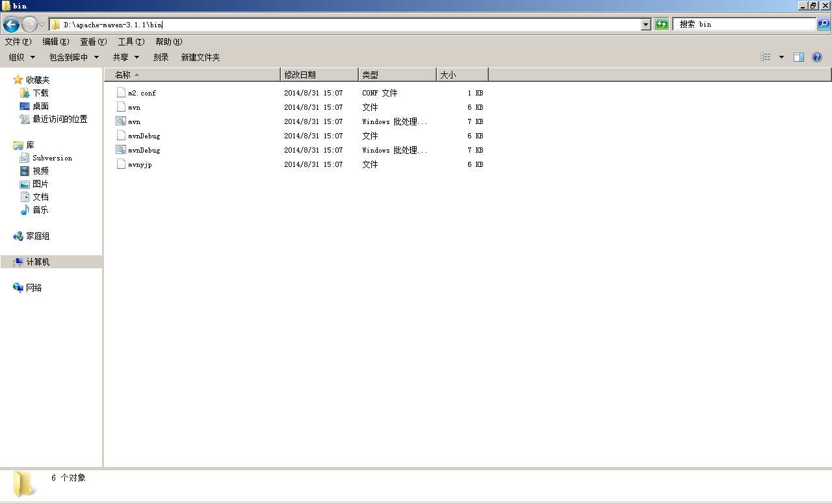Image resolution: width=832 pixels, height=504 pixels.
Task: Select 库 in the navigation pane
Action: click(x=30, y=145)
